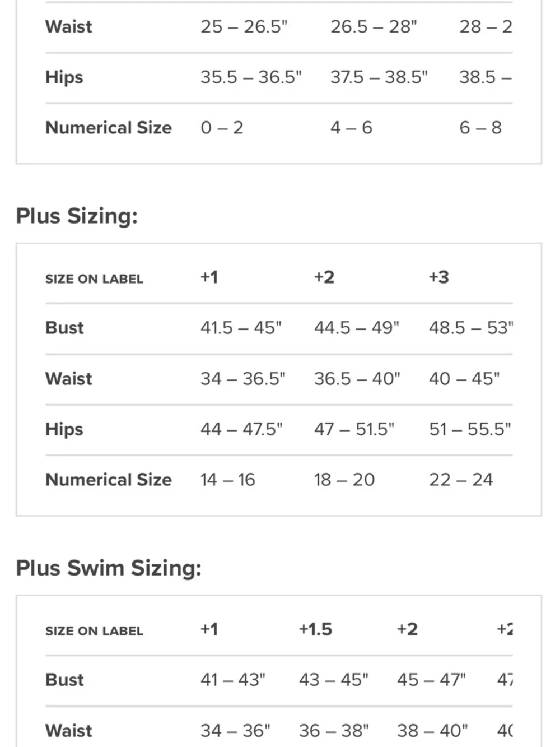The height and width of the screenshot is (747, 560).
Task: Select Waist value 36.5 – 40" in Plus Sizing
Action: [x=357, y=379]
